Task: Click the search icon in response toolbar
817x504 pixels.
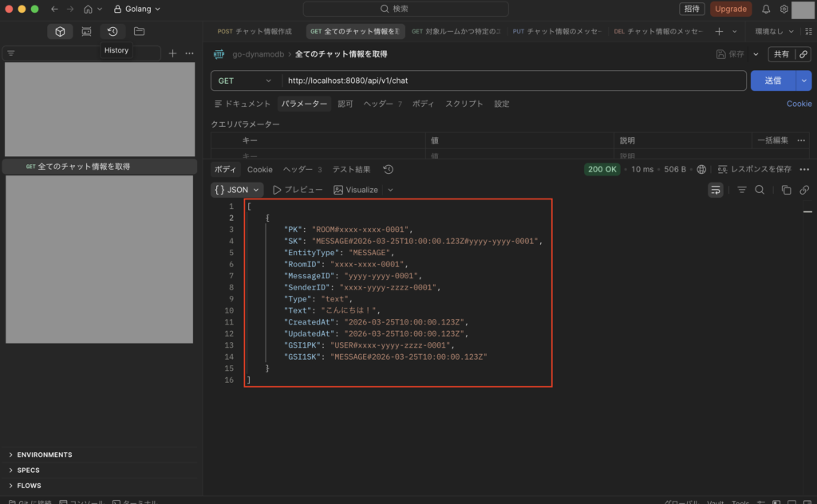Action: coord(760,190)
